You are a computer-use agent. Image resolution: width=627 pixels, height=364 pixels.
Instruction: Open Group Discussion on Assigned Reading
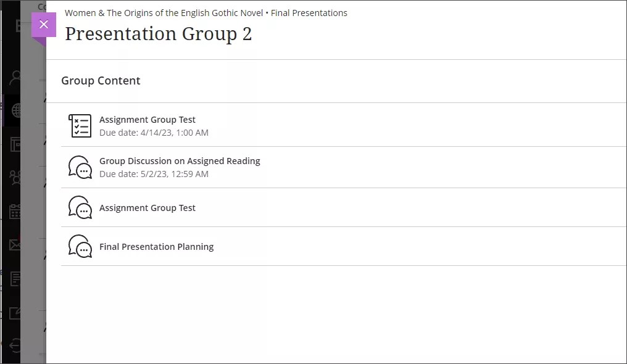tap(180, 161)
